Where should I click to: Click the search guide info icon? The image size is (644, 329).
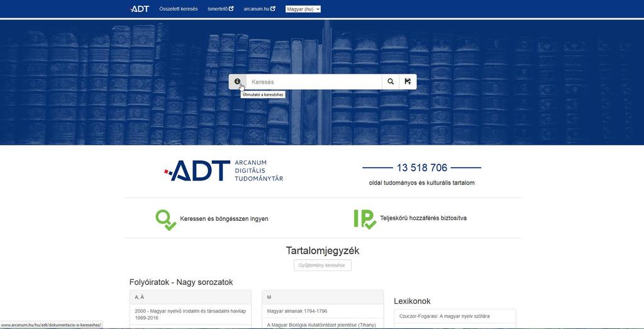pos(237,82)
